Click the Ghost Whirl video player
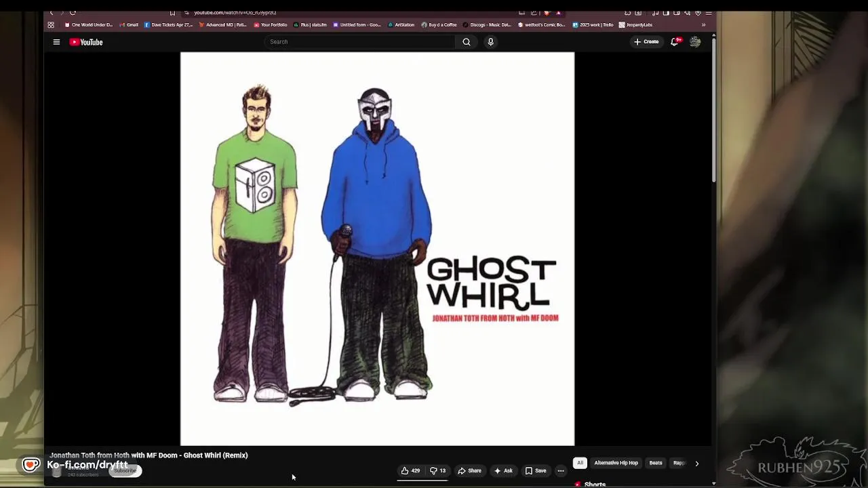This screenshot has height=488, width=868. (x=377, y=249)
